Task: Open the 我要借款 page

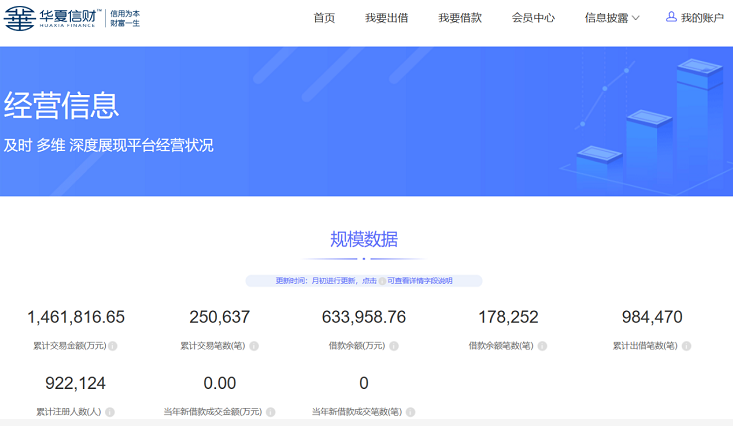Action: [460, 18]
